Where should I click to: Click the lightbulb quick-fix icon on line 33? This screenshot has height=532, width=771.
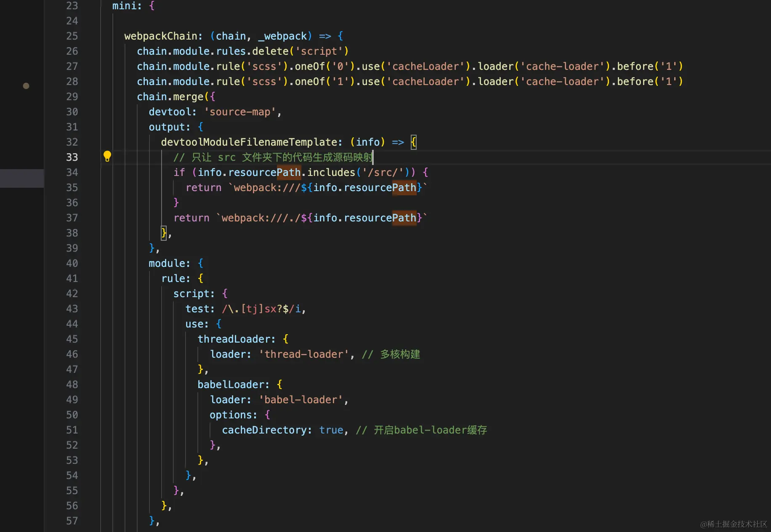(x=107, y=156)
